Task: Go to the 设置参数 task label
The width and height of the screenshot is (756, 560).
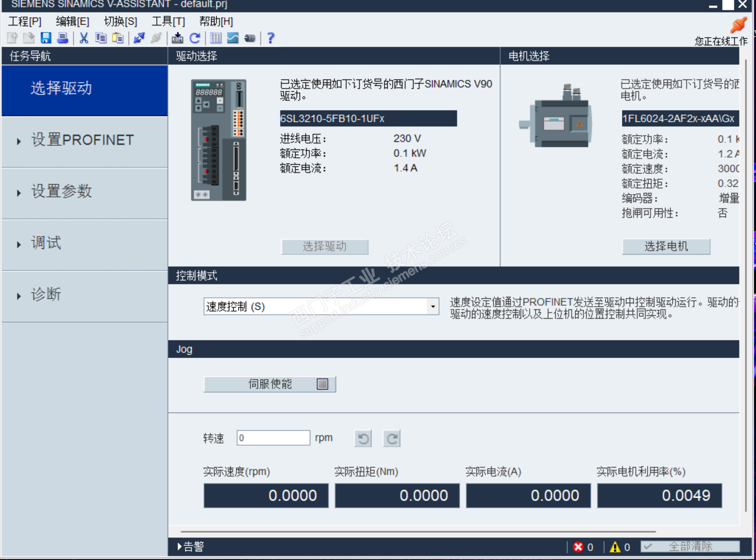Action: (62, 191)
